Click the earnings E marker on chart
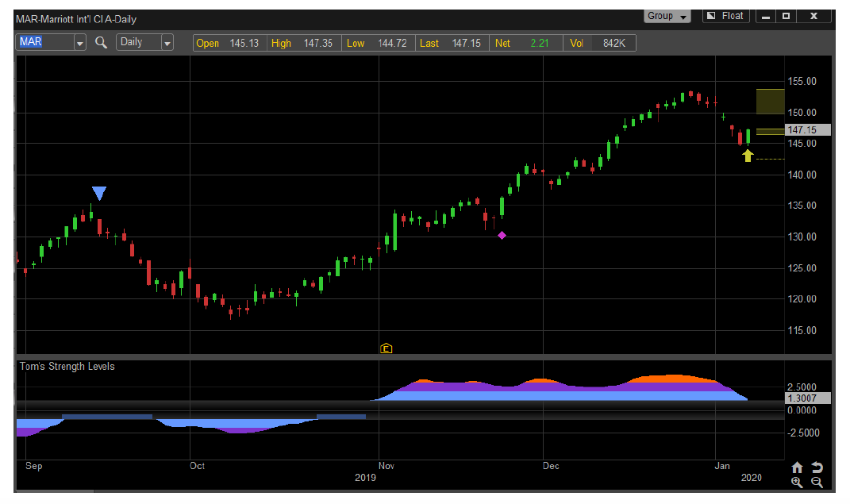 (x=386, y=348)
